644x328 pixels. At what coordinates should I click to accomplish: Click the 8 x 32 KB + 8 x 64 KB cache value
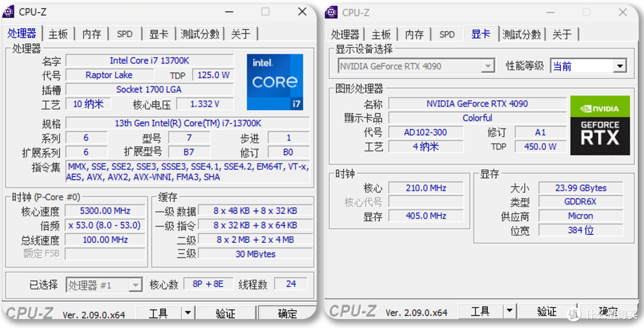click(255, 225)
